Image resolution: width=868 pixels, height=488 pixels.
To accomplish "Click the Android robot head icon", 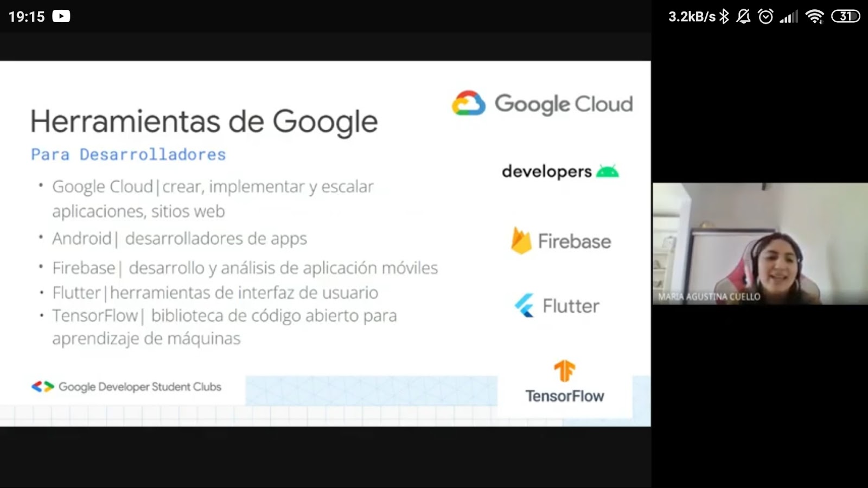I will tap(608, 171).
